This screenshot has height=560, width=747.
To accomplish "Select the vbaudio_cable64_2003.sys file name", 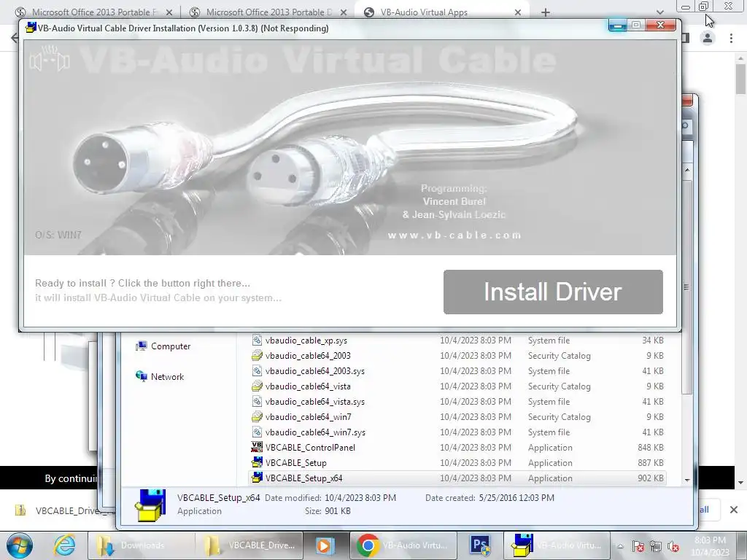I will [x=315, y=371].
